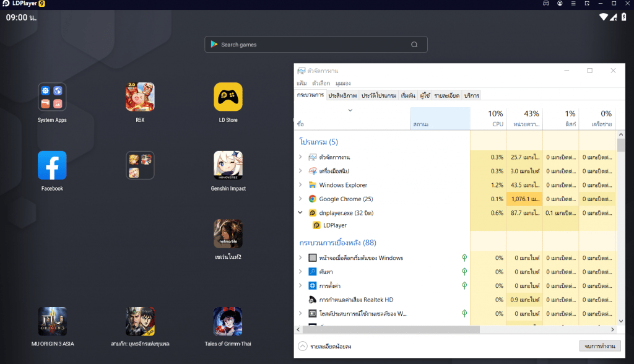Open the unnamed games folder beside Facebook
This screenshot has width=634, height=364.
pyautogui.click(x=140, y=165)
